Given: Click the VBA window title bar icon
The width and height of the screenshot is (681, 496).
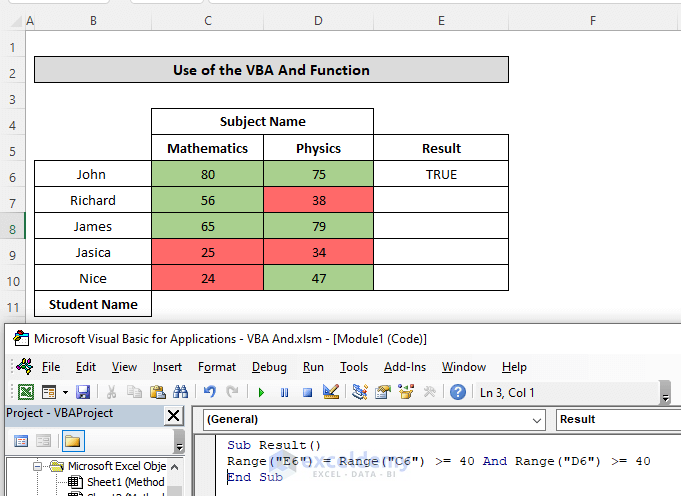Looking at the screenshot, I should pyautogui.click(x=21, y=338).
